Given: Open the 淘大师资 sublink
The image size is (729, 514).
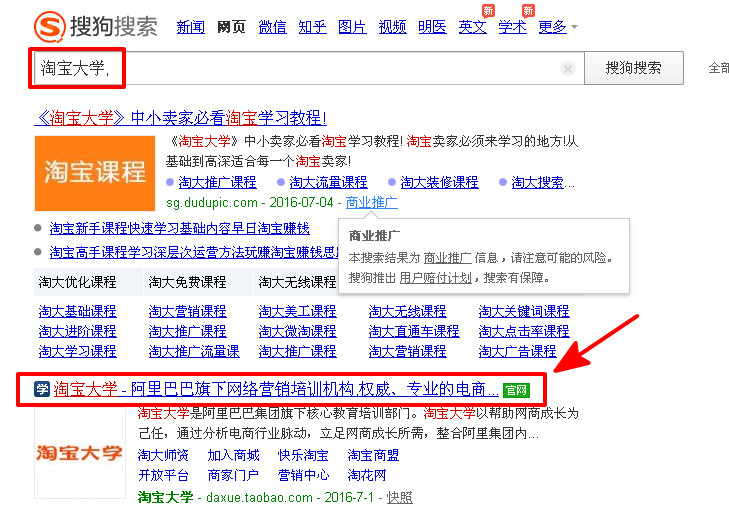Looking at the screenshot, I should pyautogui.click(x=163, y=455).
